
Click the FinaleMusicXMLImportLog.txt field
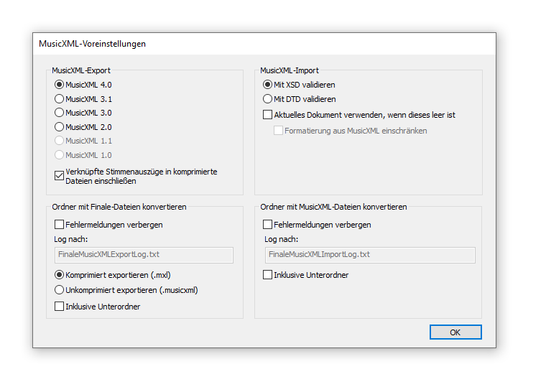[x=370, y=255]
